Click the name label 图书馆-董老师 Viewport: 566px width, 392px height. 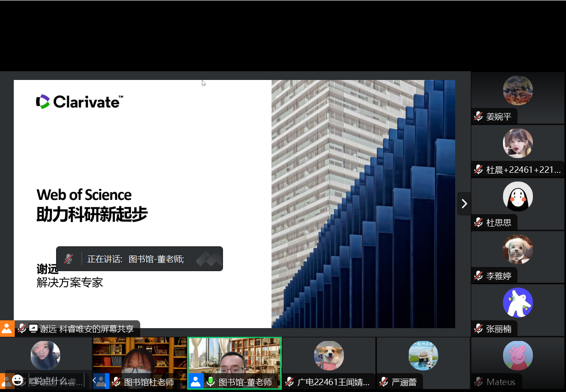[x=245, y=382]
